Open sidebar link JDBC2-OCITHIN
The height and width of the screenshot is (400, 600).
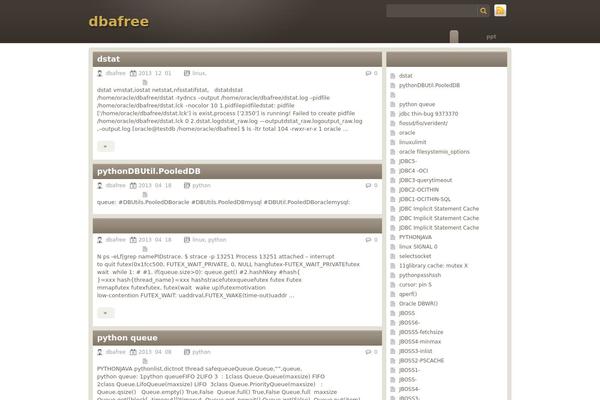pos(419,189)
